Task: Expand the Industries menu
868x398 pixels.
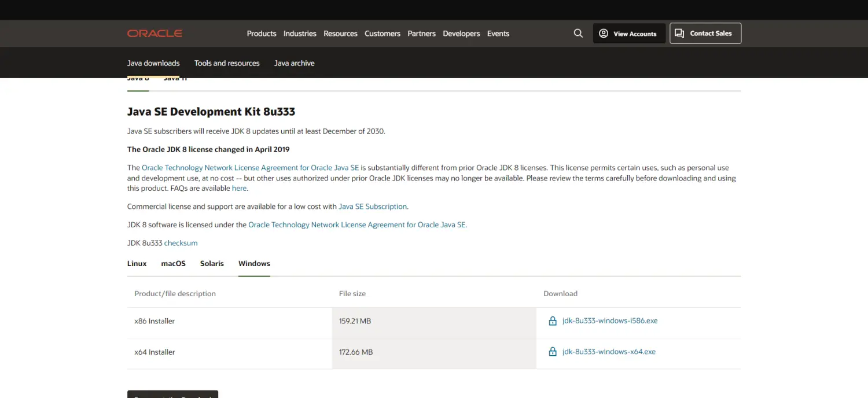Action: (x=300, y=34)
